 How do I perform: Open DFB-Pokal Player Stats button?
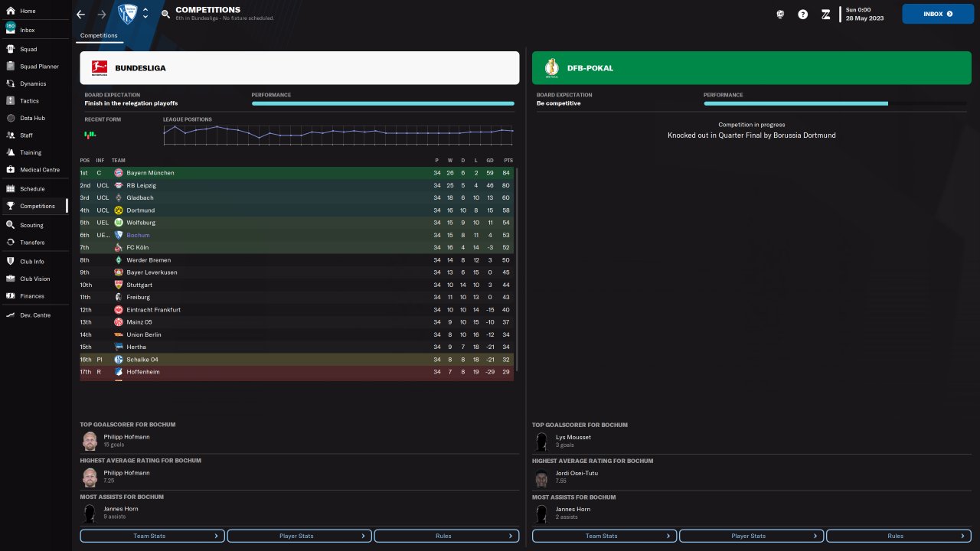(x=751, y=536)
